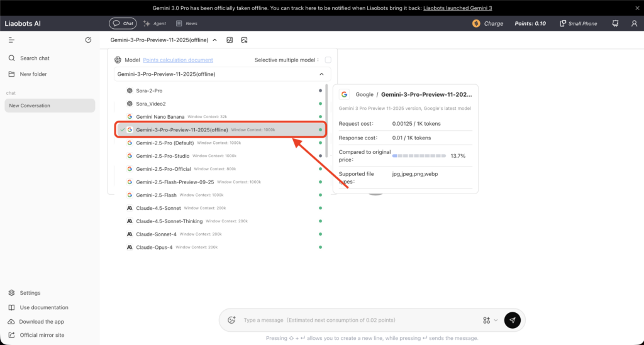Image resolution: width=644 pixels, height=345 pixels.
Task: Expand the model combo box in the panel
Action: click(222, 74)
